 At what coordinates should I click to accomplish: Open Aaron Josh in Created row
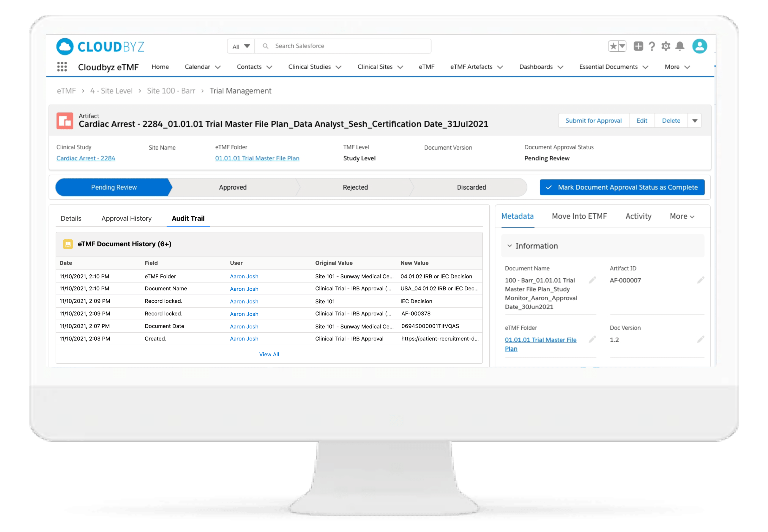pos(244,339)
